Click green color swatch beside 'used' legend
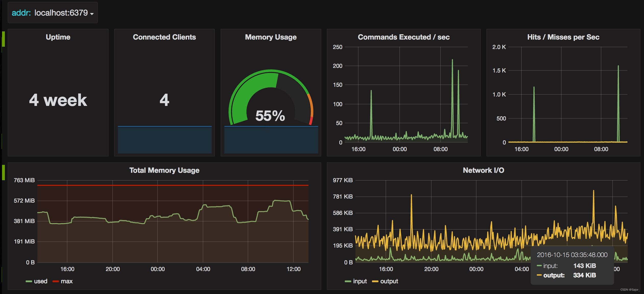This screenshot has height=294, width=644. point(29,281)
